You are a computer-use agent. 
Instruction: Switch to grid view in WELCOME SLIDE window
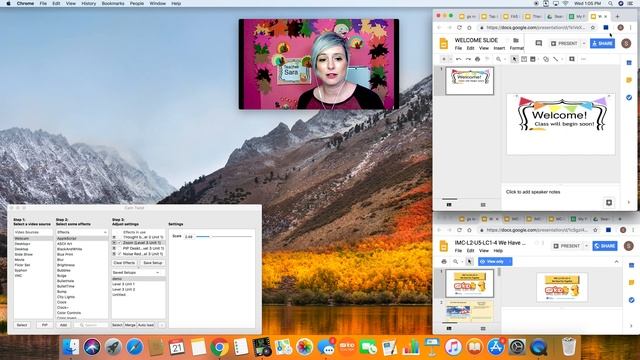click(483, 204)
